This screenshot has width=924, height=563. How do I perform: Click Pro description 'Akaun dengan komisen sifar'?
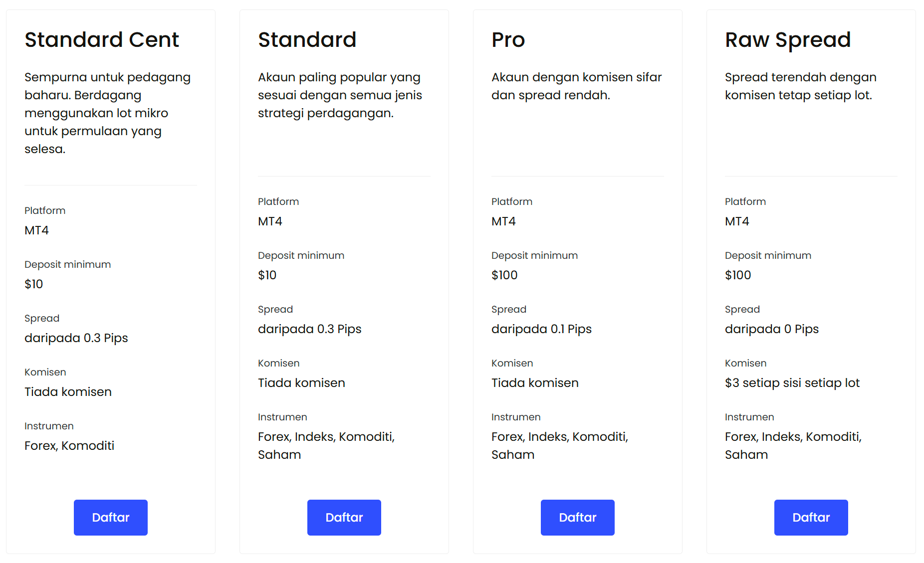tap(577, 77)
